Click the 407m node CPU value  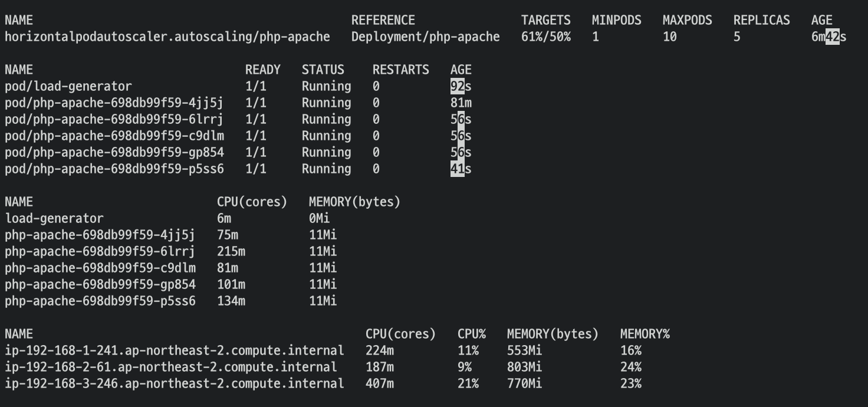click(380, 383)
